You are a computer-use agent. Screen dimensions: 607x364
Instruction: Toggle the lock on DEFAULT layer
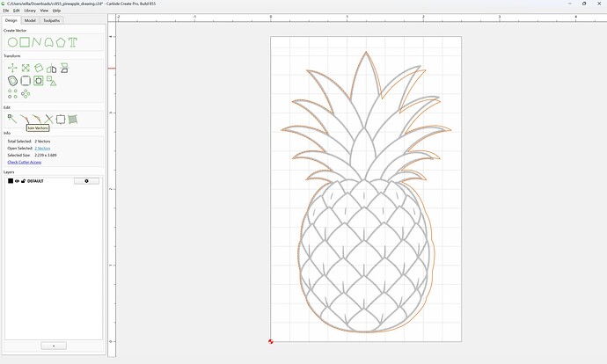pos(23,181)
